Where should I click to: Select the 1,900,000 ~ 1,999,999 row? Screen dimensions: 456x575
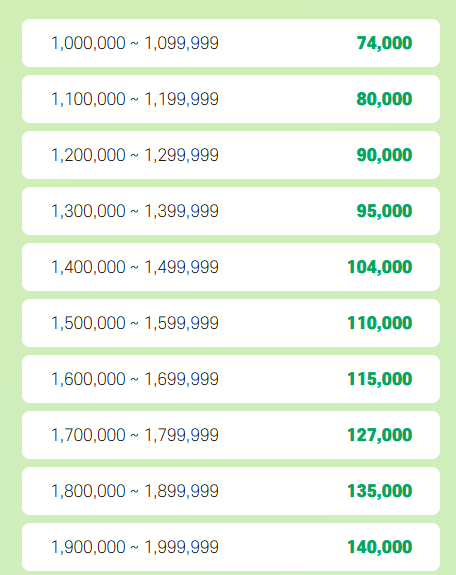[x=231, y=547]
